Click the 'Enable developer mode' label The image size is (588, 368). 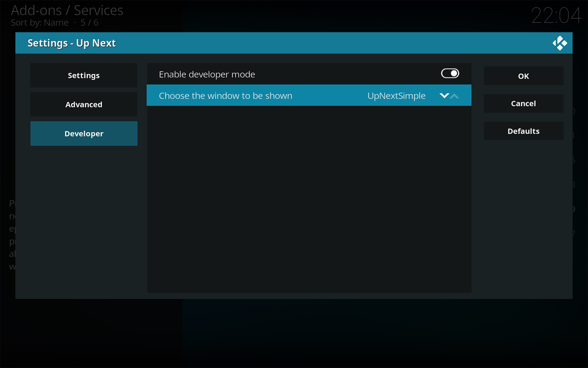pyautogui.click(x=207, y=74)
